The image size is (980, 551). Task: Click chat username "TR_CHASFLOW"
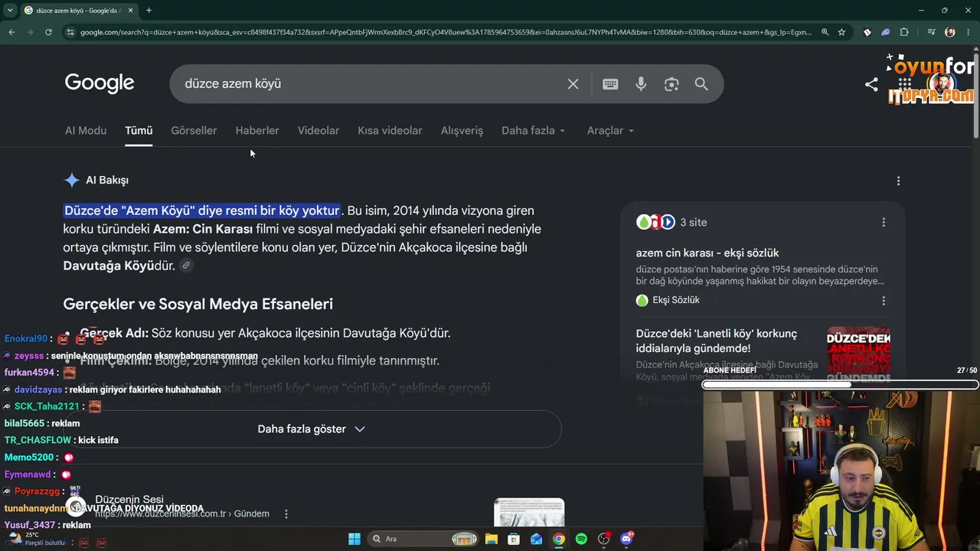[x=38, y=440]
